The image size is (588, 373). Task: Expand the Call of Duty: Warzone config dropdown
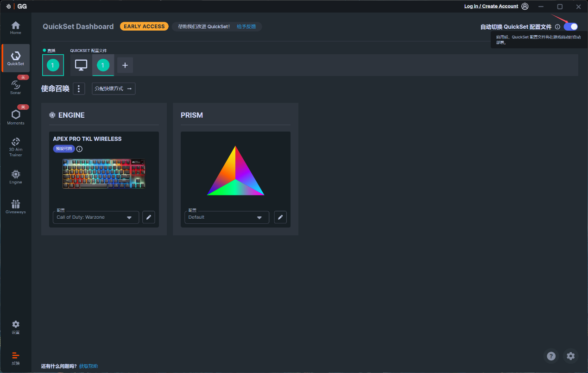(95, 217)
